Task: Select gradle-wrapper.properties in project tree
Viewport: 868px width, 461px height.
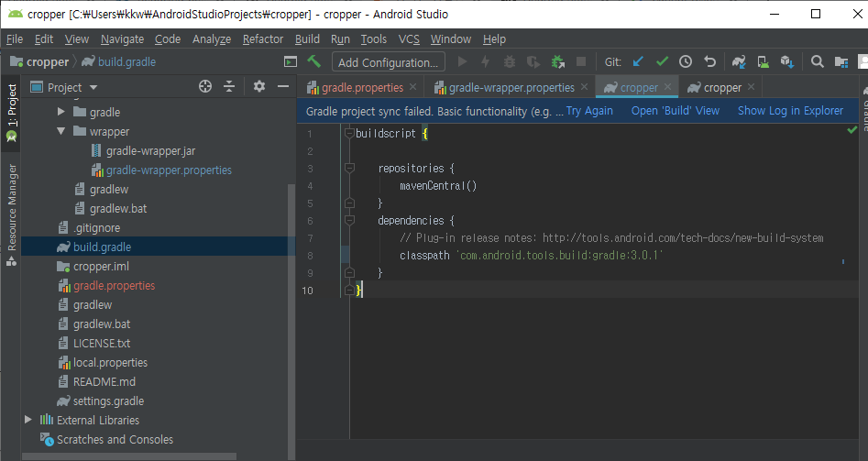Action: [169, 170]
